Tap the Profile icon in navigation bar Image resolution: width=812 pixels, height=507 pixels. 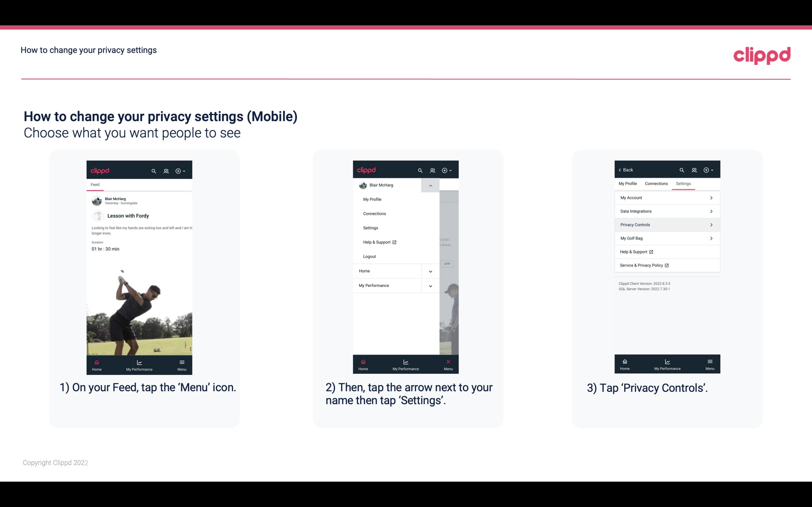click(x=166, y=171)
